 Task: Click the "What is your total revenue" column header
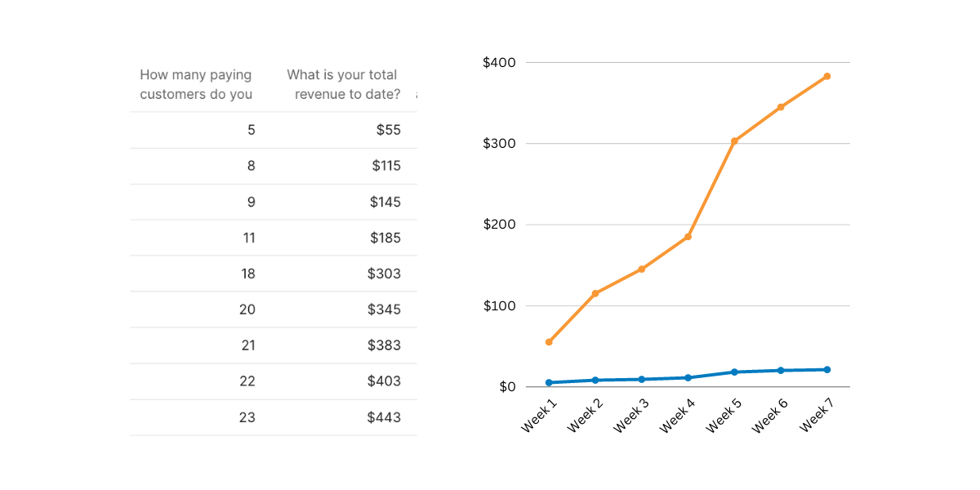point(343,84)
